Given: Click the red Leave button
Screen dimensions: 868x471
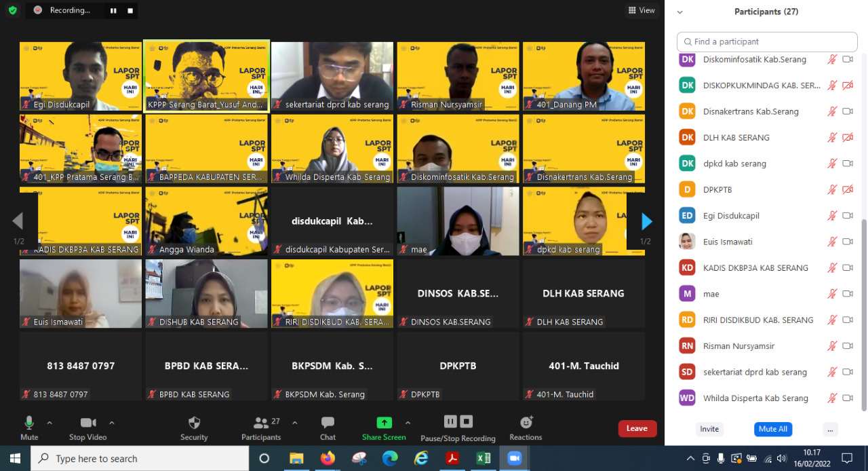Looking at the screenshot, I should tap(637, 428).
